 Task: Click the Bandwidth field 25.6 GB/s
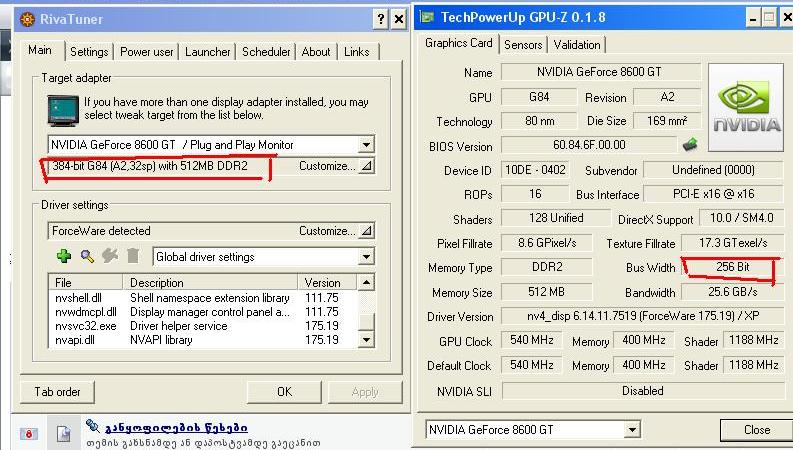(732, 292)
